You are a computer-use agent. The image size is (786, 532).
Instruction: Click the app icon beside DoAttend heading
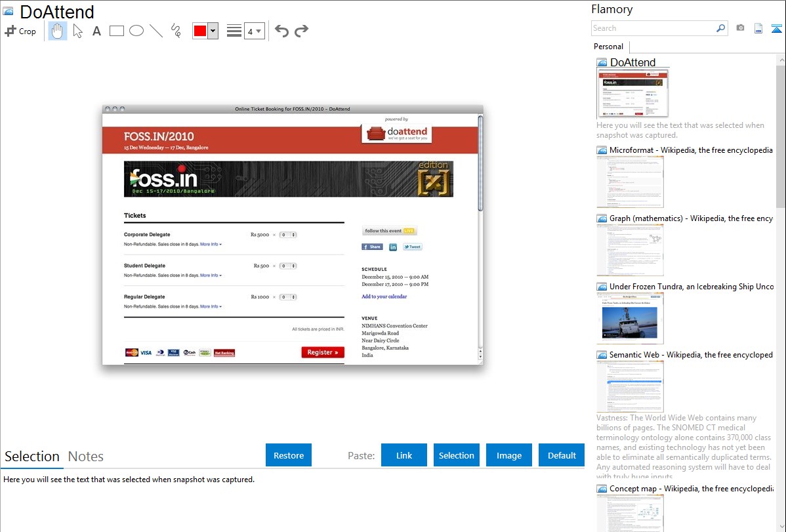pyautogui.click(x=9, y=11)
